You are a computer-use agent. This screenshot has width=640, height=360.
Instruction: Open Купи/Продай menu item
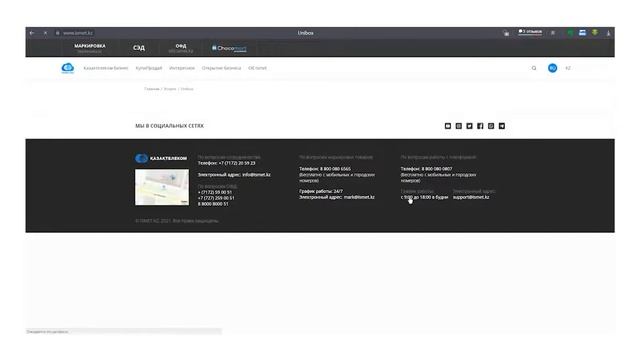coord(149,68)
